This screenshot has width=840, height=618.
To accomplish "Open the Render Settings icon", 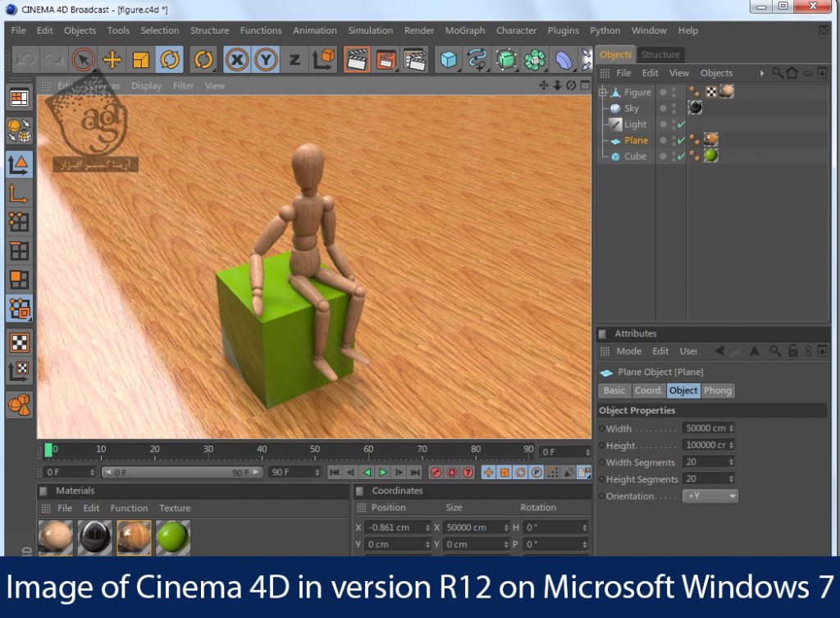I will click(415, 59).
